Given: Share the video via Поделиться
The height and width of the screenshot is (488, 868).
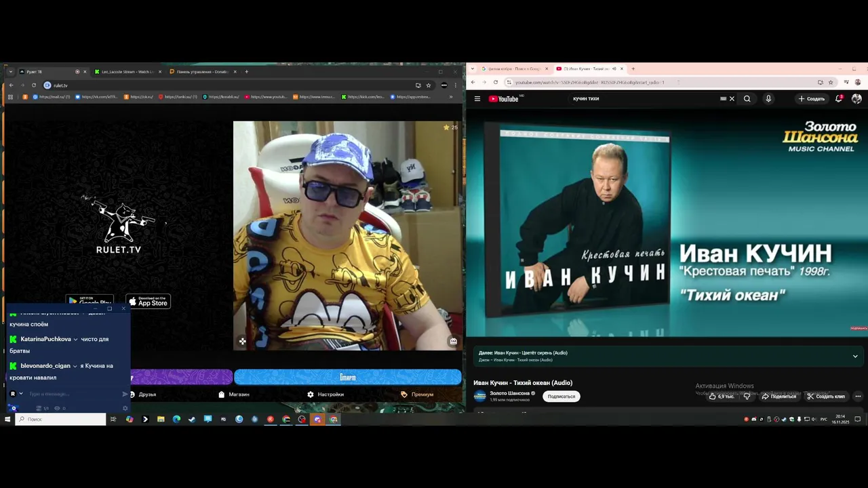Looking at the screenshot, I should click(779, 396).
